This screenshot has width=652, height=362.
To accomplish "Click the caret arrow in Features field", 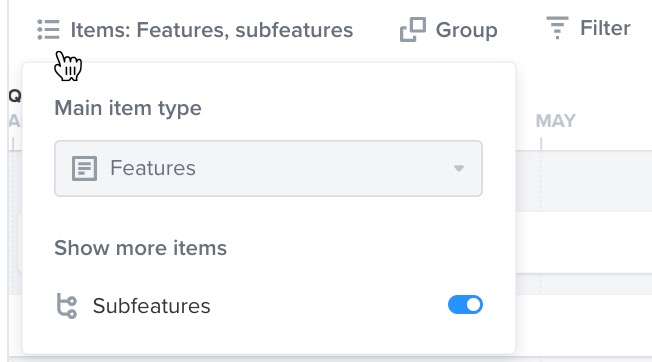I will [459, 168].
